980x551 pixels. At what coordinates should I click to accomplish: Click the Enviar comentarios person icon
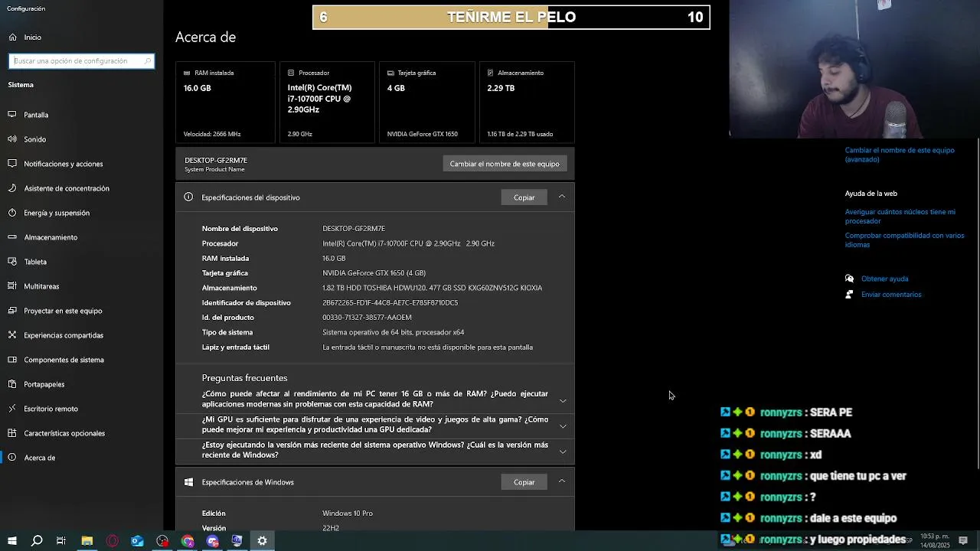(849, 295)
